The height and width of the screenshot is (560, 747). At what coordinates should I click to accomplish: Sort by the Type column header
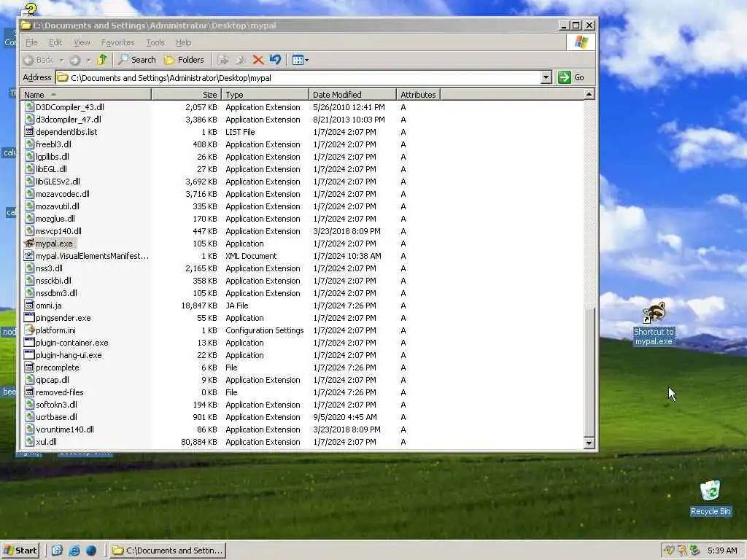(x=265, y=94)
